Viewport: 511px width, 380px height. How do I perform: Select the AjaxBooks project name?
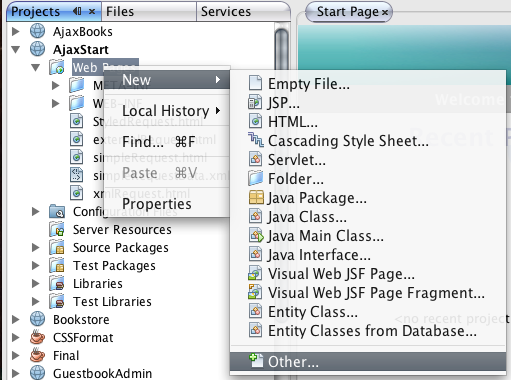tap(83, 32)
